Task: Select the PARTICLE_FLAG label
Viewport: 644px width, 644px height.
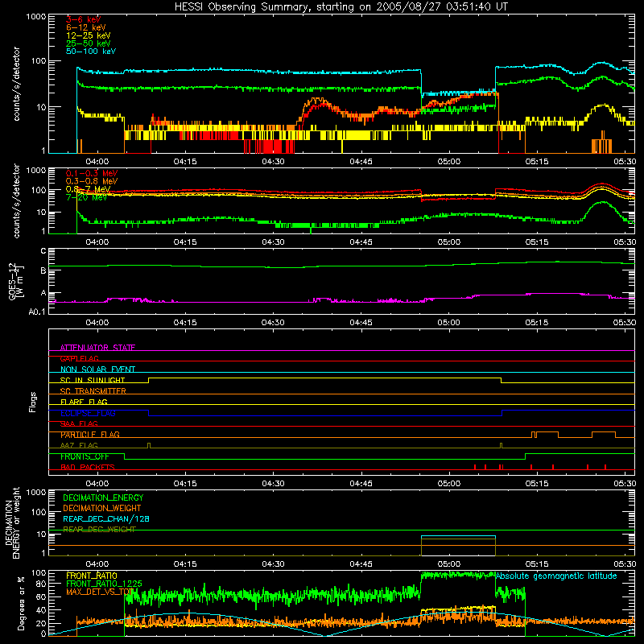Action: [x=90, y=435]
